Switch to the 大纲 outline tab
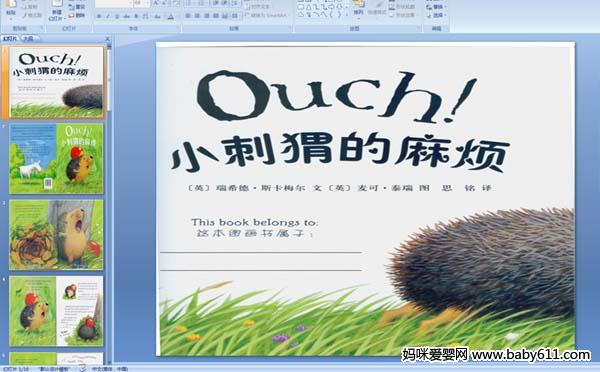Viewport: 600px width, 372px height. tap(28, 38)
